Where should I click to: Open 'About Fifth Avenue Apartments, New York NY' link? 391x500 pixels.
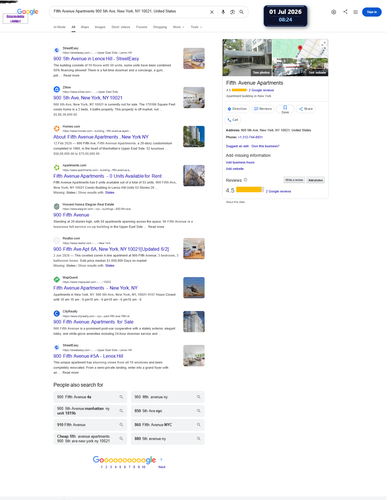click(x=102, y=138)
